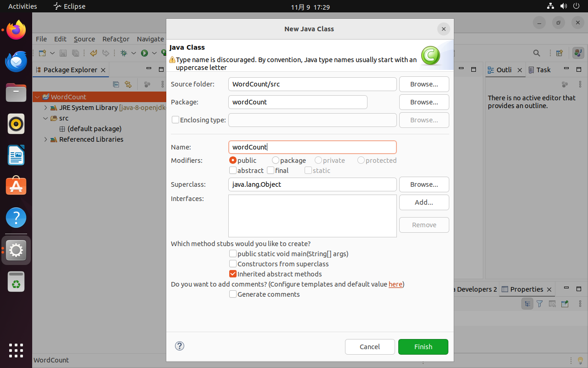The height and width of the screenshot is (368, 588).
Task: Check the abstract modifier checkbox
Action: pyautogui.click(x=233, y=170)
